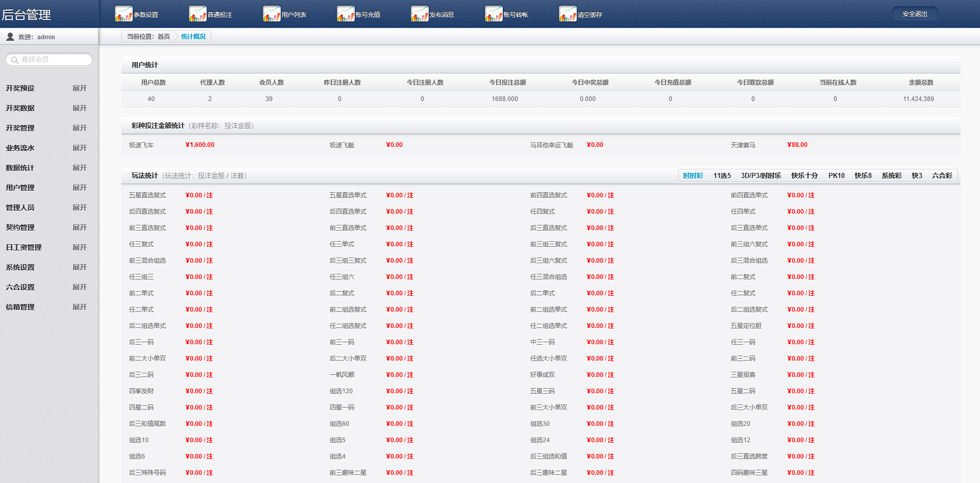Expand the 信箱管理 sidebar section
This screenshot has height=483, width=980.
click(79, 307)
